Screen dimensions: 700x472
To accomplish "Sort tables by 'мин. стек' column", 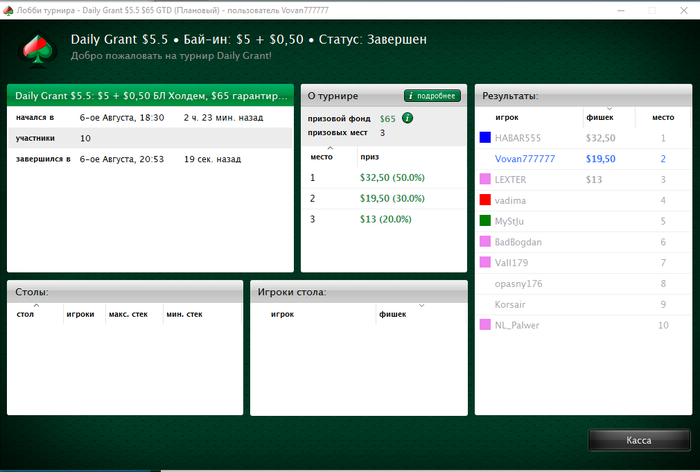I will click(202, 314).
